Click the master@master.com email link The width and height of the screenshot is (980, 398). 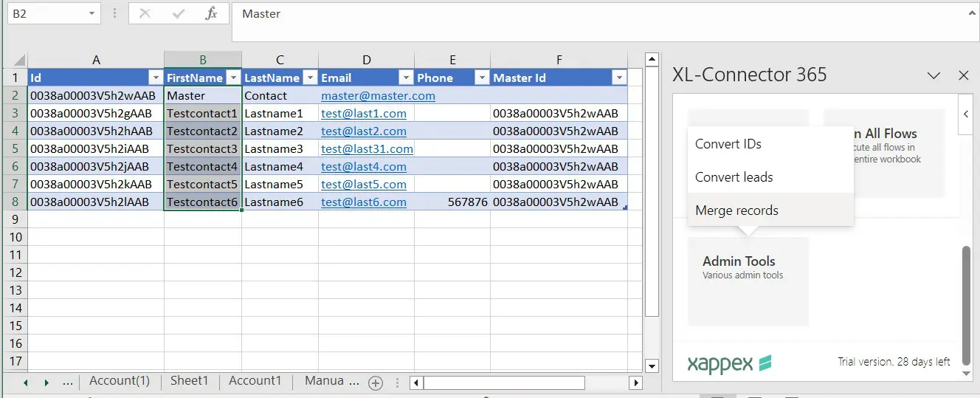pyautogui.click(x=378, y=96)
